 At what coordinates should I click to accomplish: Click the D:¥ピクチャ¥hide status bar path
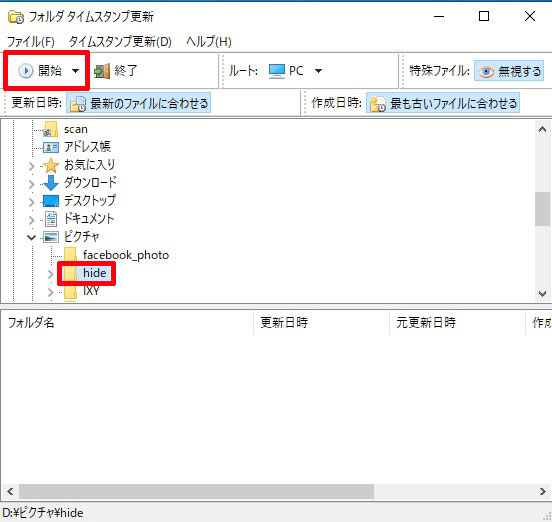pyautogui.click(x=43, y=513)
